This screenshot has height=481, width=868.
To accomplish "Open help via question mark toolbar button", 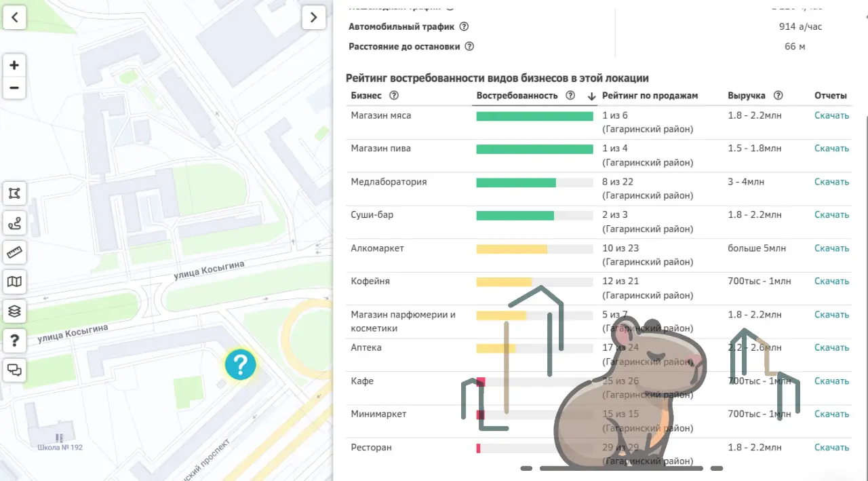I will [14, 341].
